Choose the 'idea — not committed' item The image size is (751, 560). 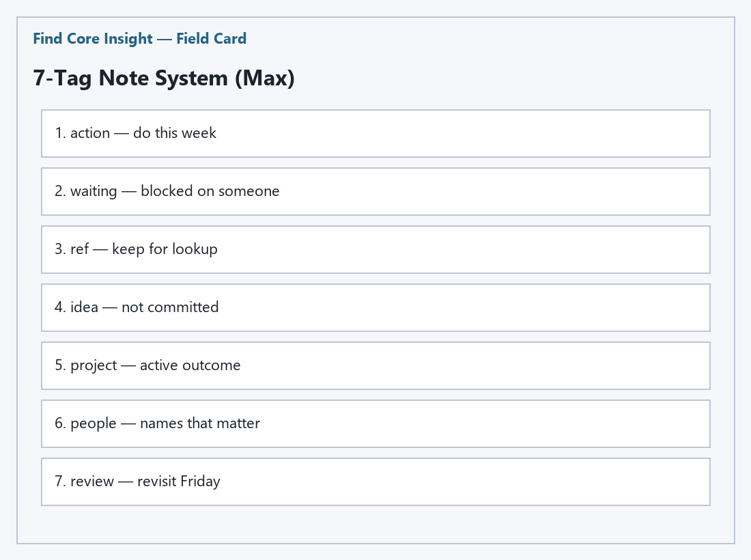(375, 307)
